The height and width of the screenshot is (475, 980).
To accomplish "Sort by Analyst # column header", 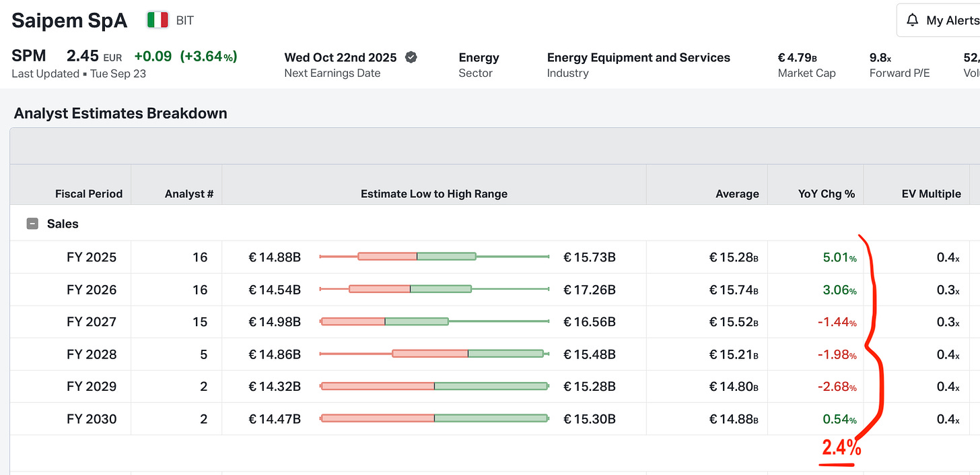I will point(189,194).
